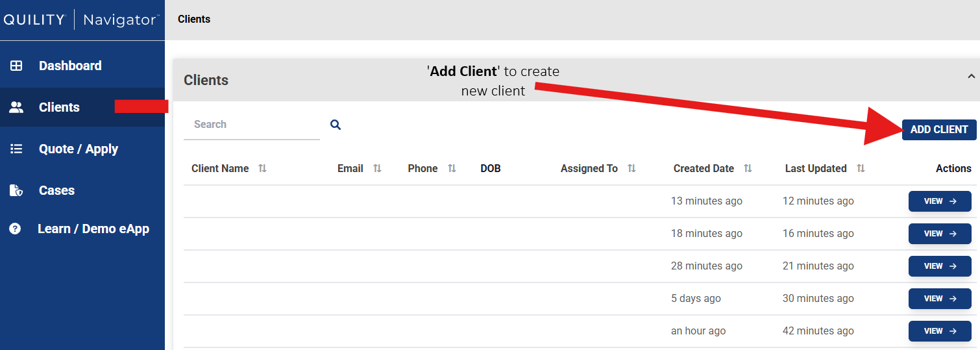This screenshot has height=350, width=980.
Task: View the client created 5 days ago
Action: pyautogui.click(x=939, y=299)
